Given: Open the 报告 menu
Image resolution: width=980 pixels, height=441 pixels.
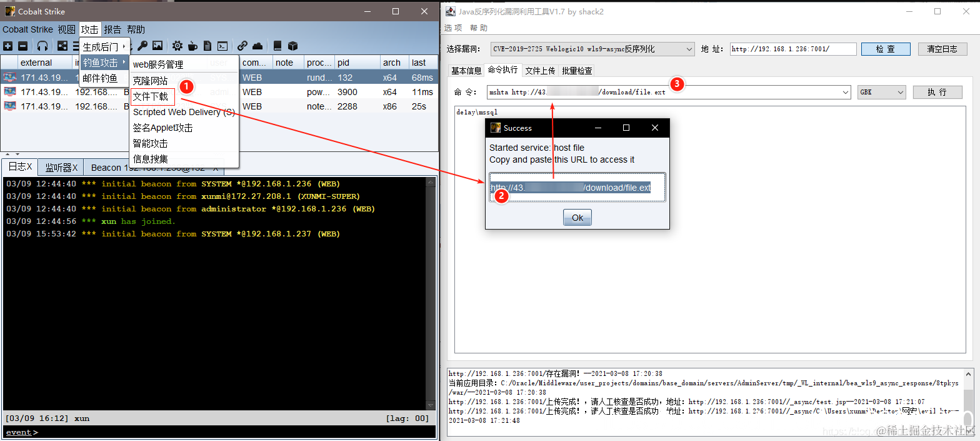Looking at the screenshot, I should (113, 29).
